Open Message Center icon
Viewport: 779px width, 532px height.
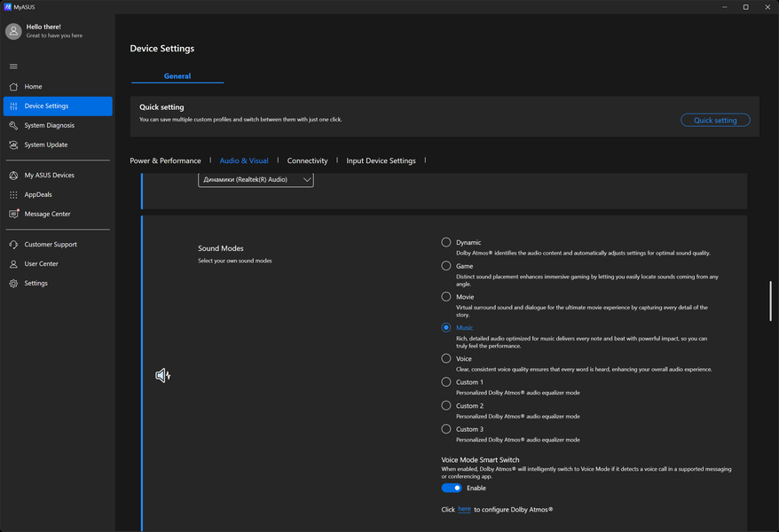[13, 215]
